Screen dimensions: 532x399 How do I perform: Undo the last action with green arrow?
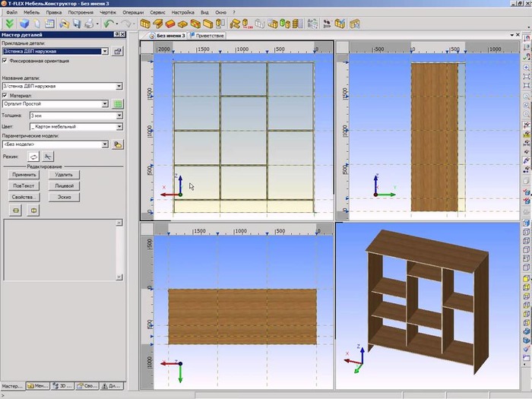click(x=109, y=24)
